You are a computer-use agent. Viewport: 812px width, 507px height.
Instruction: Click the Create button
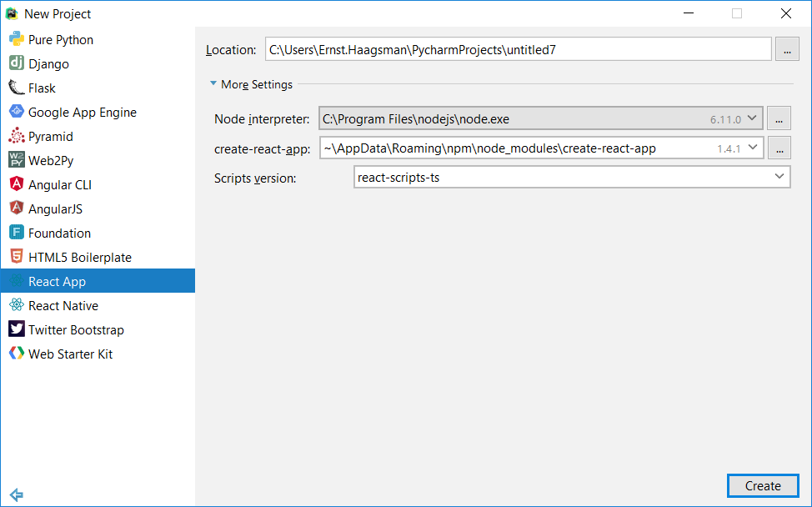point(763,486)
